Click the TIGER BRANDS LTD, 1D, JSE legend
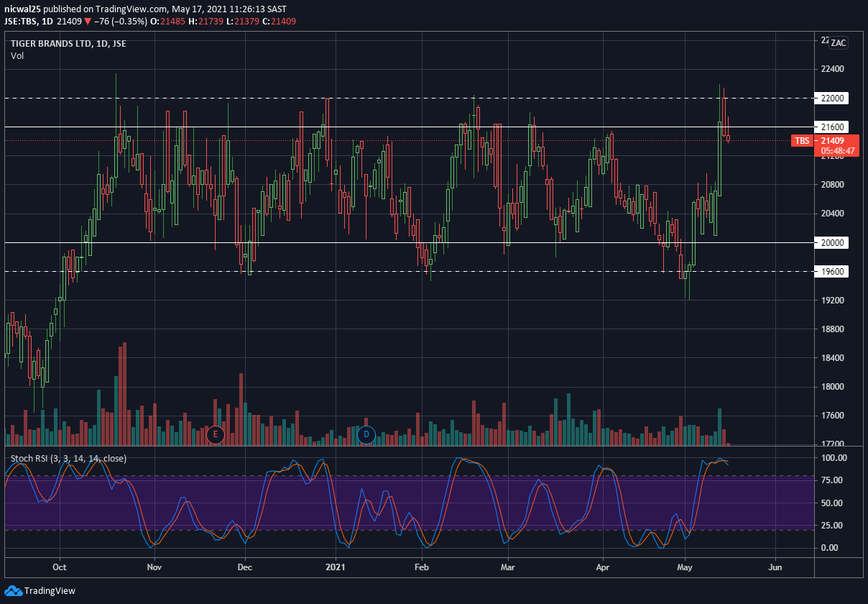The width and height of the screenshot is (868, 604). [68, 44]
